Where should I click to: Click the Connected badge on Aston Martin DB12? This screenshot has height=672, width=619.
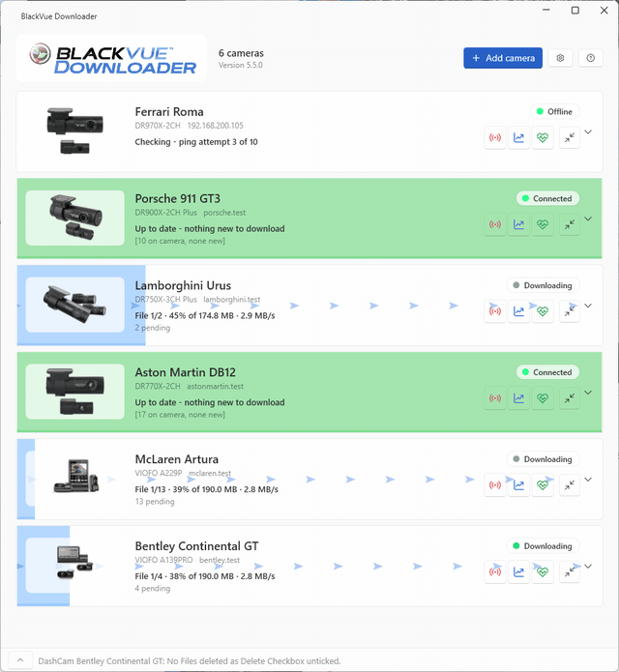547,372
